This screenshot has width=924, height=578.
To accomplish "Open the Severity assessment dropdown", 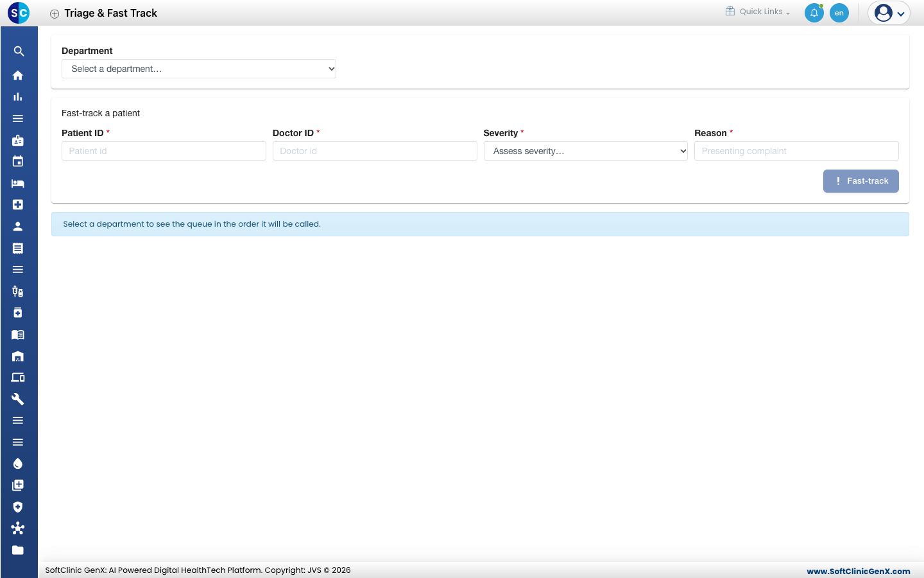I will tap(586, 151).
